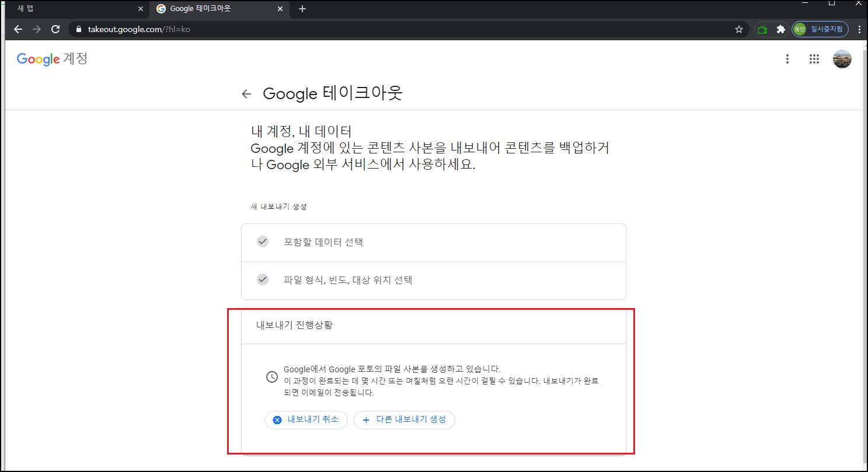The width and height of the screenshot is (868, 472).
Task: Go back using arrow beside Google 테이크아웃
Action: [246, 94]
